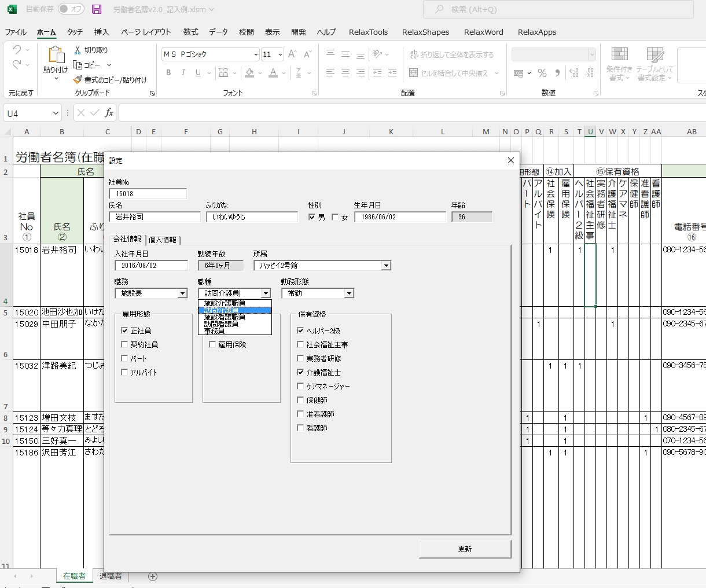The width and height of the screenshot is (706, 588).
Task: Close the 設定 dialog
Action: tap(511, 160)
